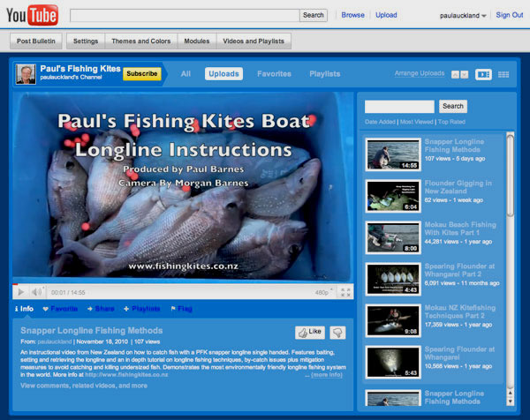
Task: Open the Mokau NZ Kitefishing Part 2 thumbnail
Action: 393,320
